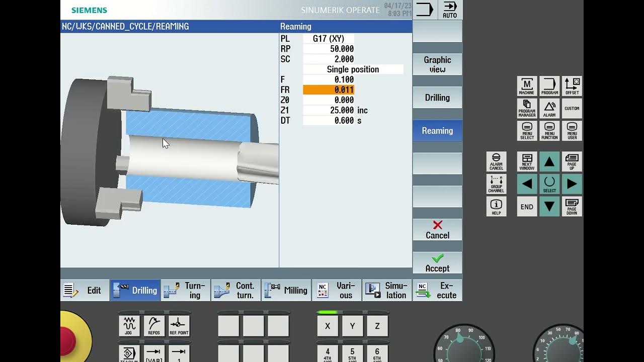The width and height of the screenshot is (644, 362).
Task: Open the Graphic view softkey
Action: pyautogui.click(x=437, y=64)
